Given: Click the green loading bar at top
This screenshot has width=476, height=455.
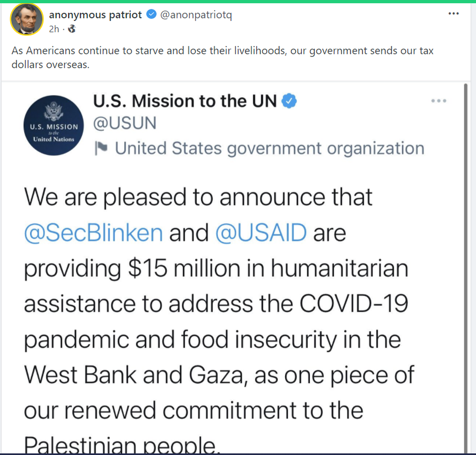Looking at the screenshot, I should point(238,1).
